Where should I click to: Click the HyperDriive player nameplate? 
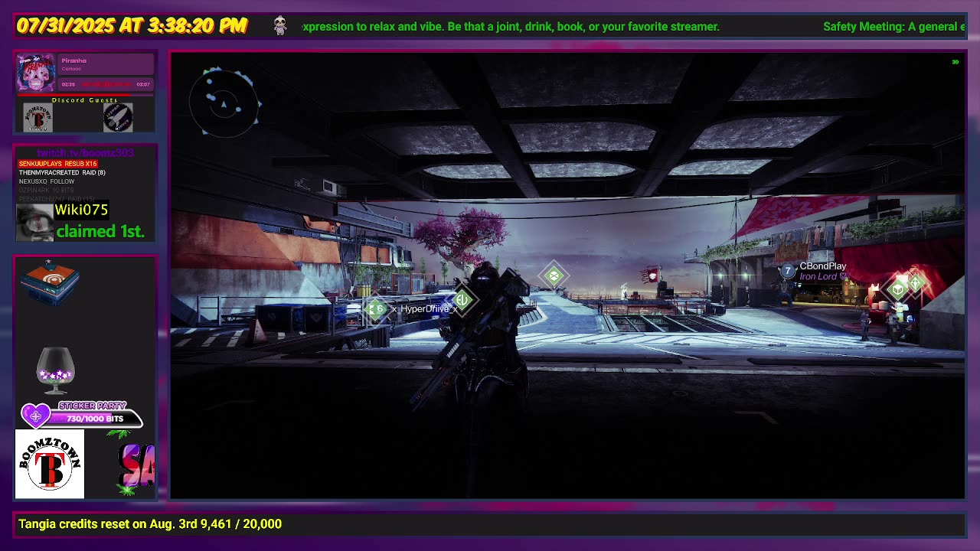coord(426,309)
